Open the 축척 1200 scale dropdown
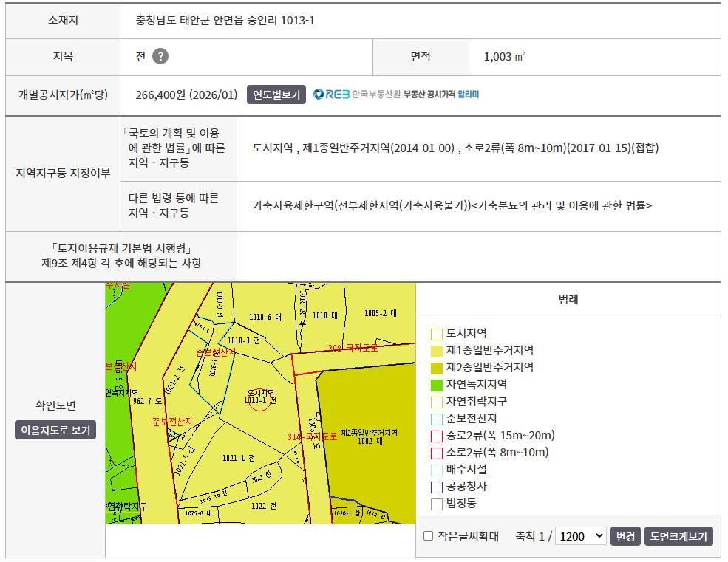 (581, 536)
